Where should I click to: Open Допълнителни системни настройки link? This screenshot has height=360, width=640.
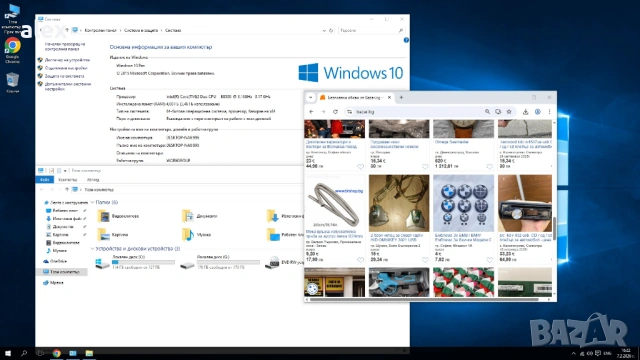coord(68,86)
